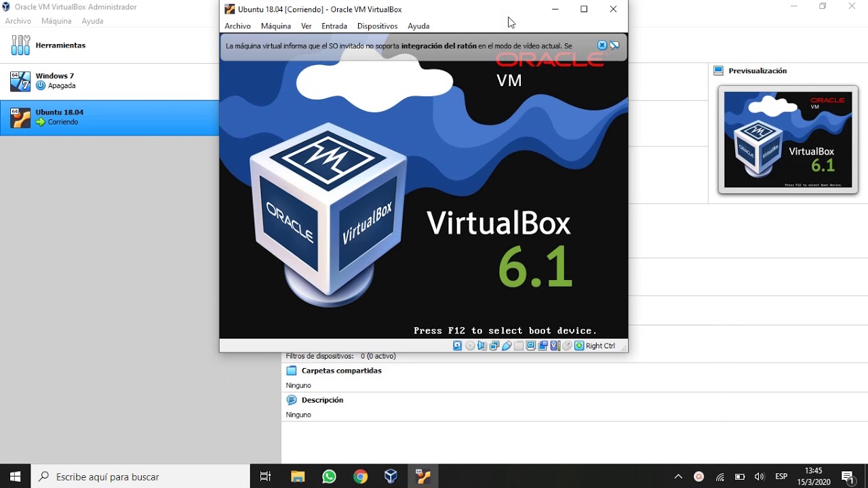Click the running Ubuntu VM taskbar icon
Viewport: 868px width, 488px height.
point(423,476)
